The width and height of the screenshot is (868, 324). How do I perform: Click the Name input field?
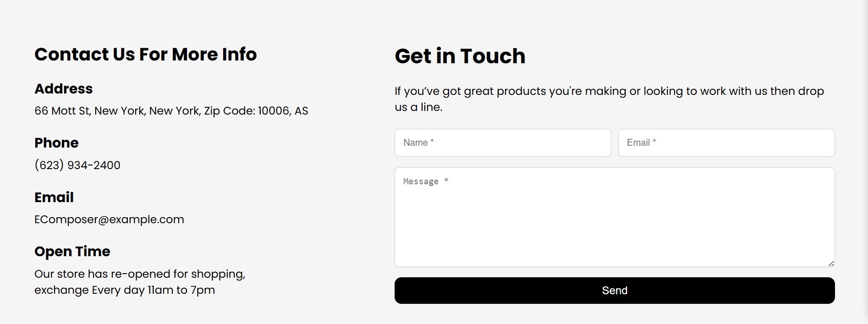coord(502,143)
